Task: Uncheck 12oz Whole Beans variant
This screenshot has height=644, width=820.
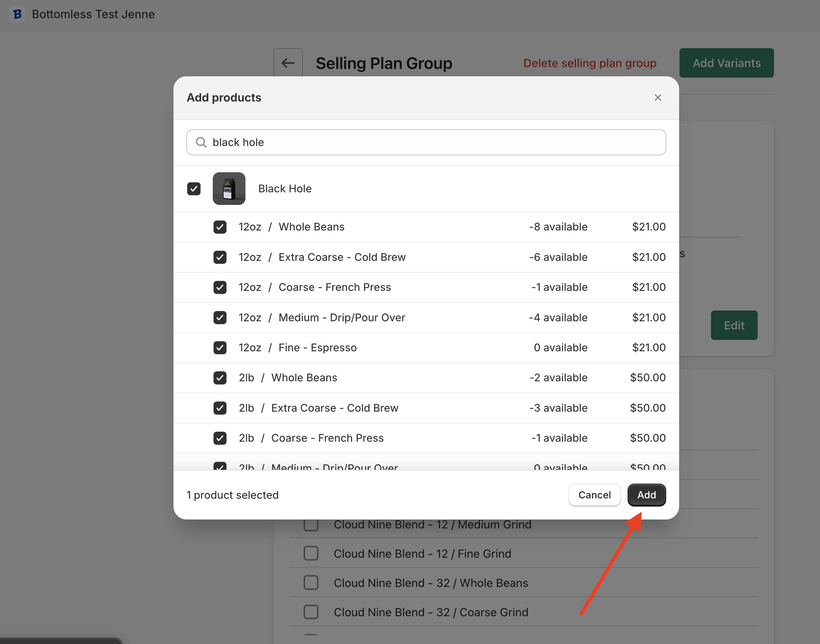Action: (220, 227)
